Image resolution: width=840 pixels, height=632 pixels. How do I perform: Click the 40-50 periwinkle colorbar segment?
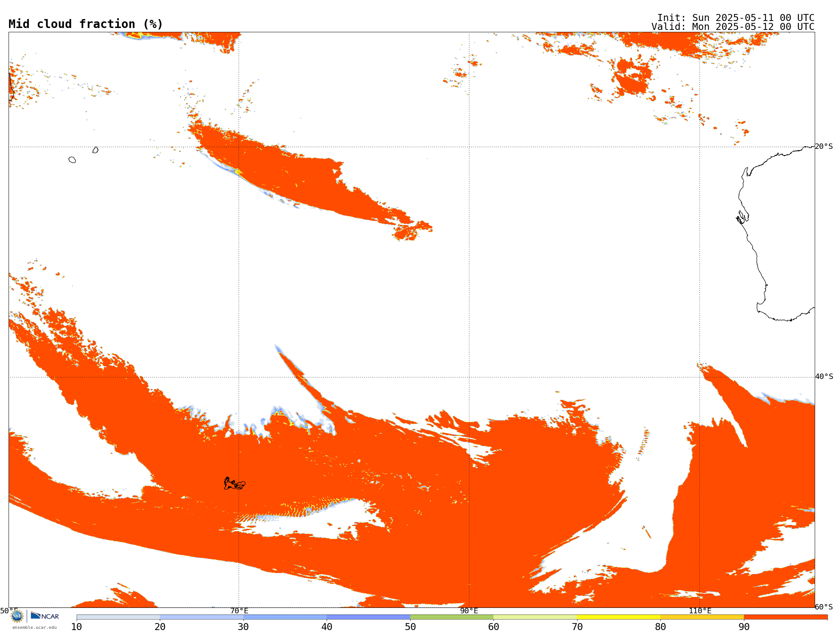(368, 617)
